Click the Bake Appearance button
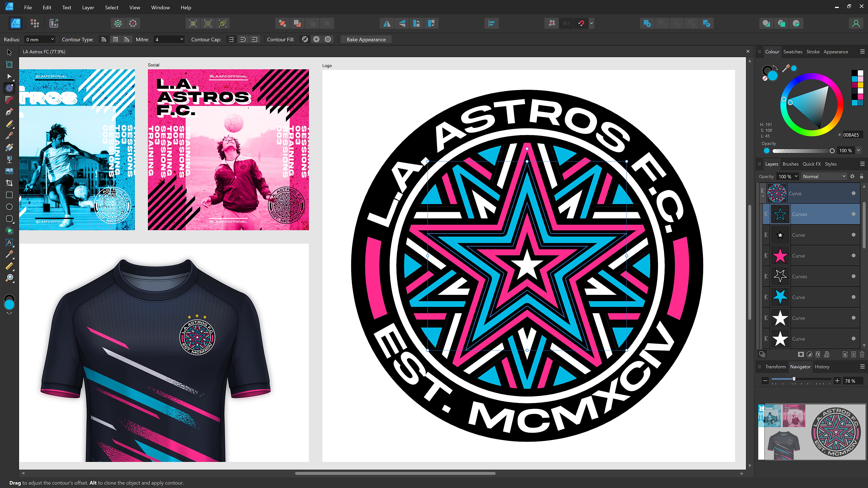This screenshot has width=868, height=488. pos(366,39)
